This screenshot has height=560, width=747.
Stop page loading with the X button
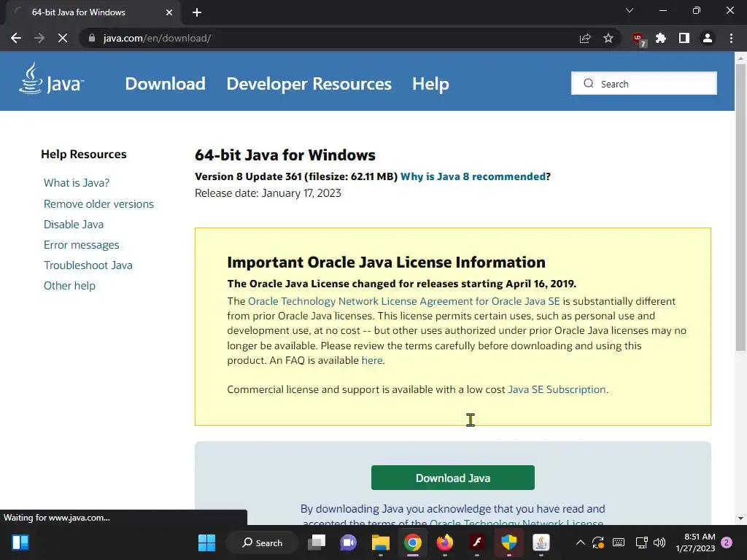pos(63,38)
